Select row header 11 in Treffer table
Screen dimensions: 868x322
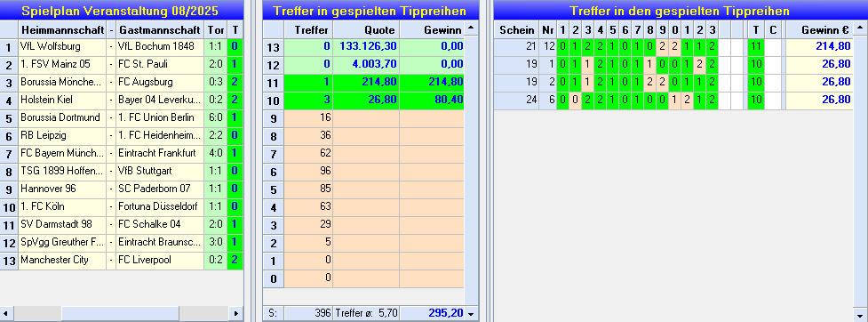tap(273, 83)
